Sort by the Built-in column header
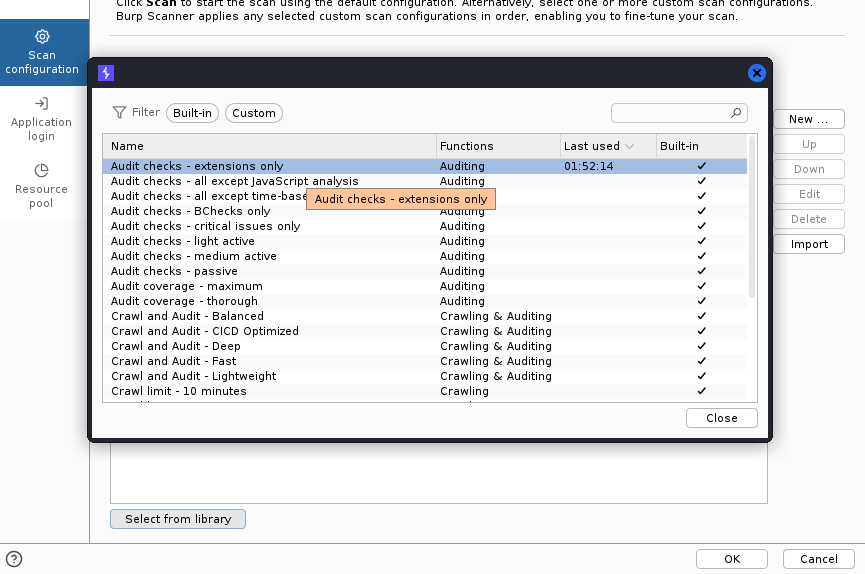This screenshot has width=865, height=574. [702, 146]
